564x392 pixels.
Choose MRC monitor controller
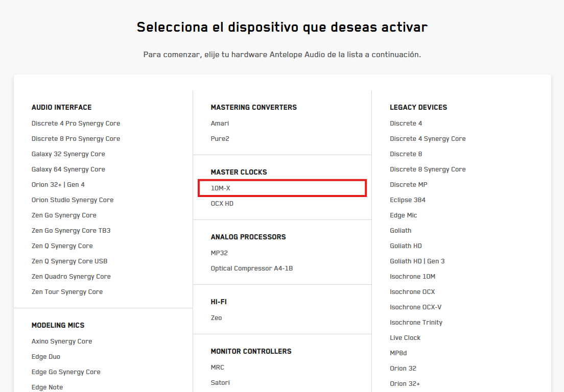(217, 367)
